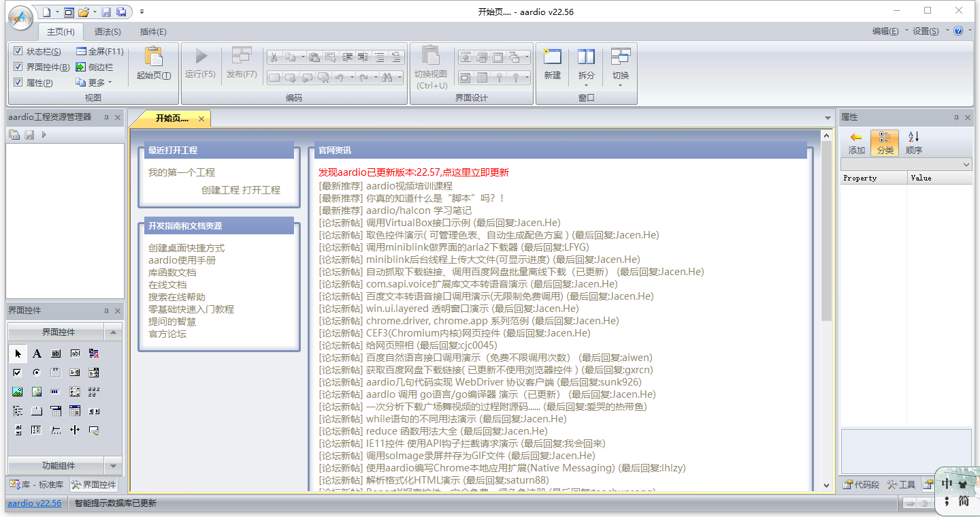Pick the static text 'A' control
Image resolution: width=980 pixels, height=517 pixels.
[x=37, y=354]
